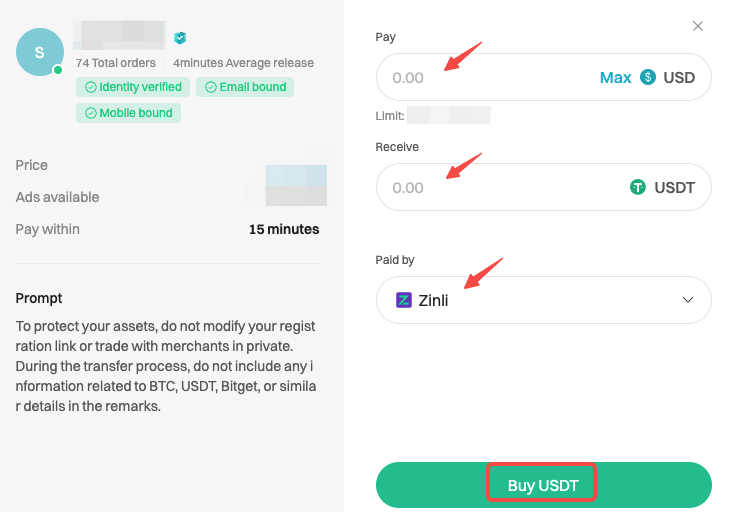Open the Zinli payment method selector
732x512 pixels.
point(543,300)
